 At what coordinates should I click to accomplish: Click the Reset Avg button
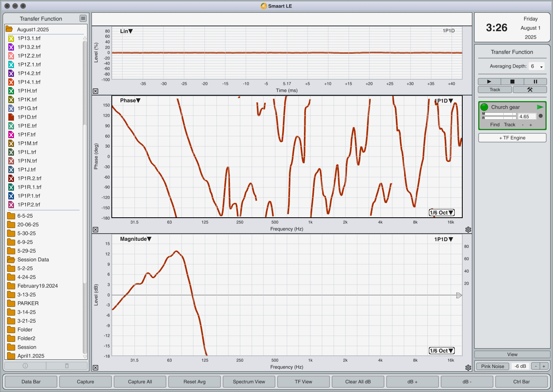tap(195, 382)
